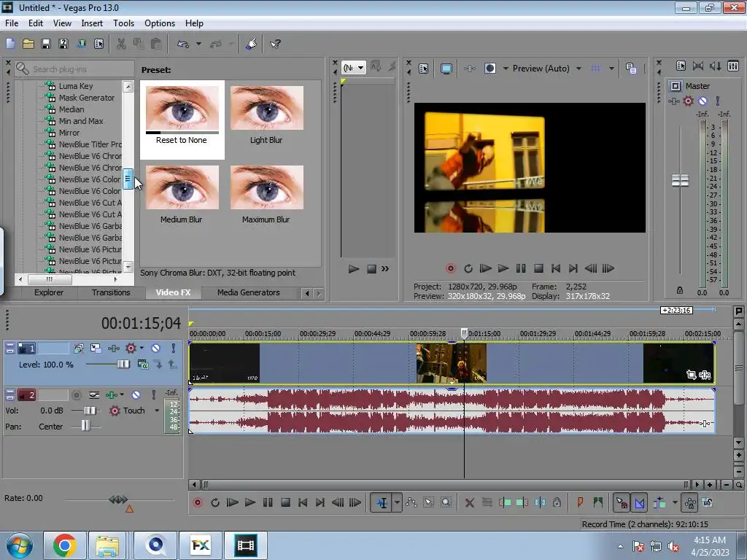Click the Track Motion icon on track 1
The width and height of the screenshot is (747, 560).
(96, 349)
